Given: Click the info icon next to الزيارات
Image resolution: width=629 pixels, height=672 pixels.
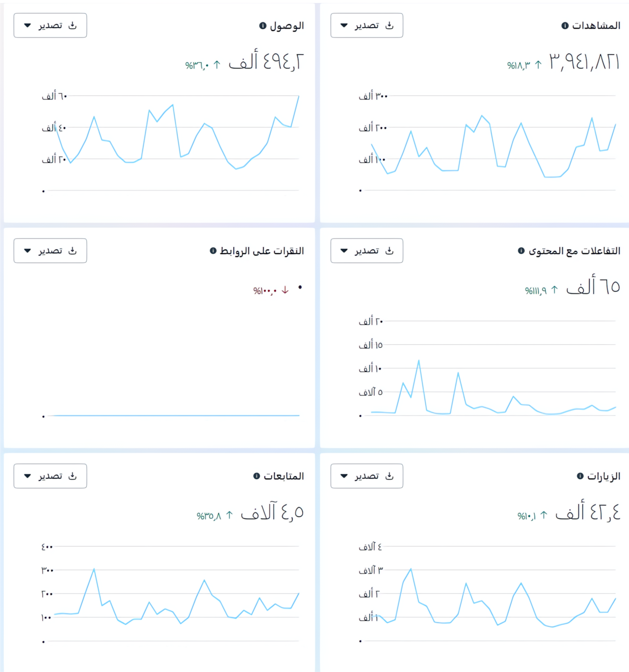Looking at the screenshot, I should (x=580, y=476).
